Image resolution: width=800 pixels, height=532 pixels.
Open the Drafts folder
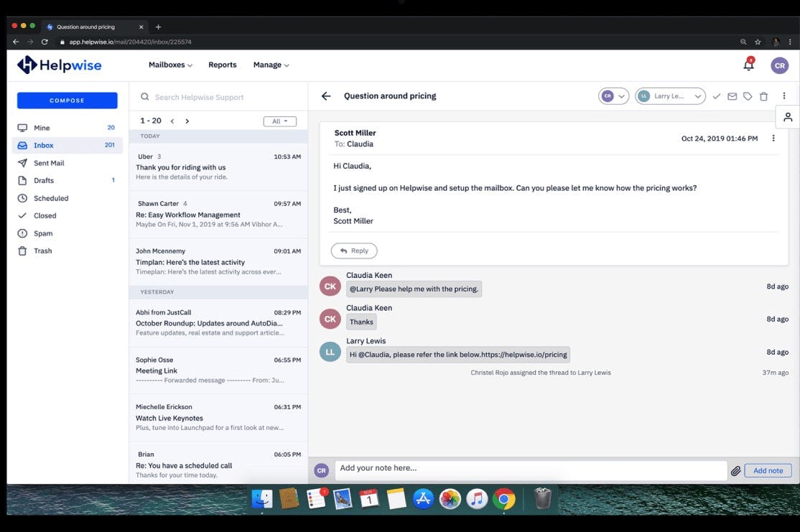tap(67, 180)
